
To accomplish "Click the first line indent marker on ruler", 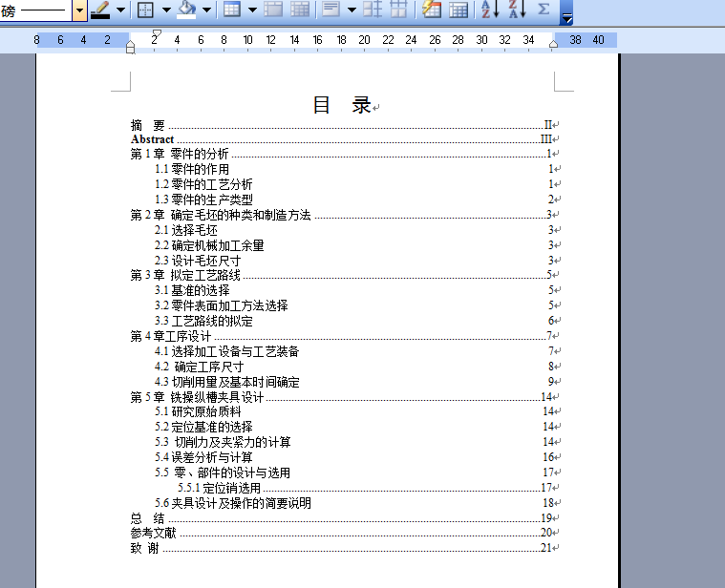I will pyautogui.click(x=157, y=33).
